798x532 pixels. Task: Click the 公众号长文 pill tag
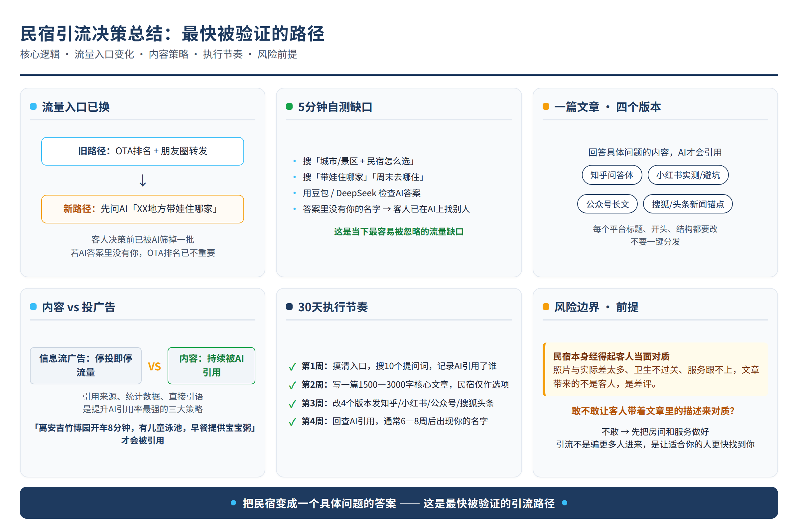pos(607,204)
